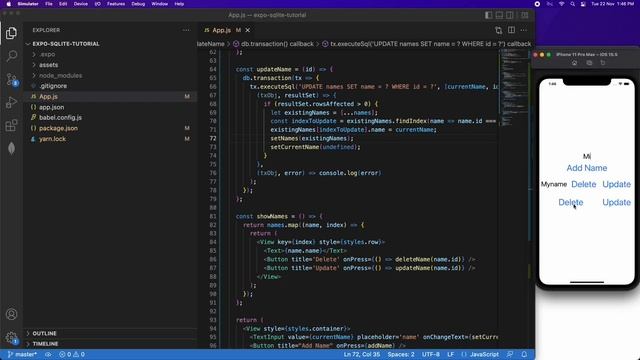Viewport: 640px width, 360px height.
Task: Open macOS Control Center icon
Action: (x=583, y=4)
